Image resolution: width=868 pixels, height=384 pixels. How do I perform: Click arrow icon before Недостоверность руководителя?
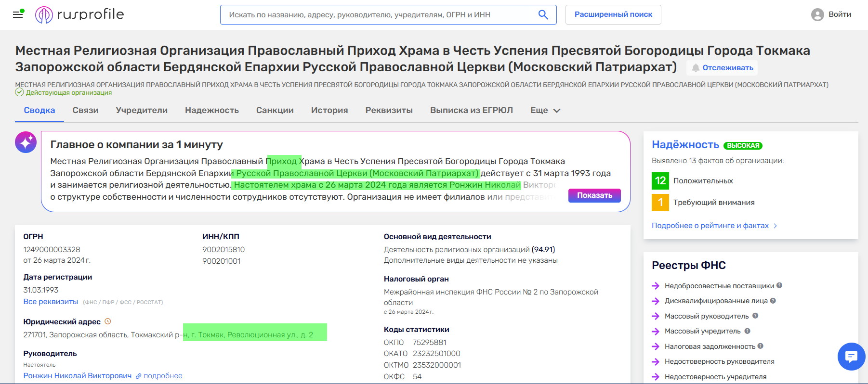point(656,362)
